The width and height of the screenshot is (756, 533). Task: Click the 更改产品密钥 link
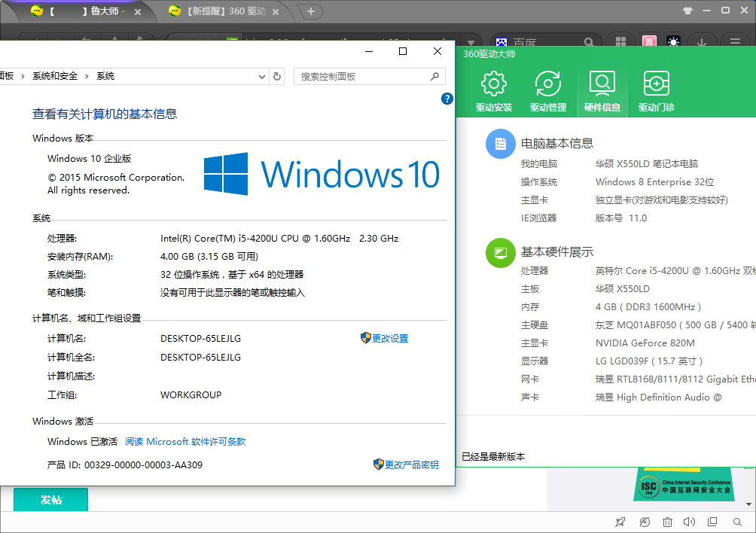[412, 464]
